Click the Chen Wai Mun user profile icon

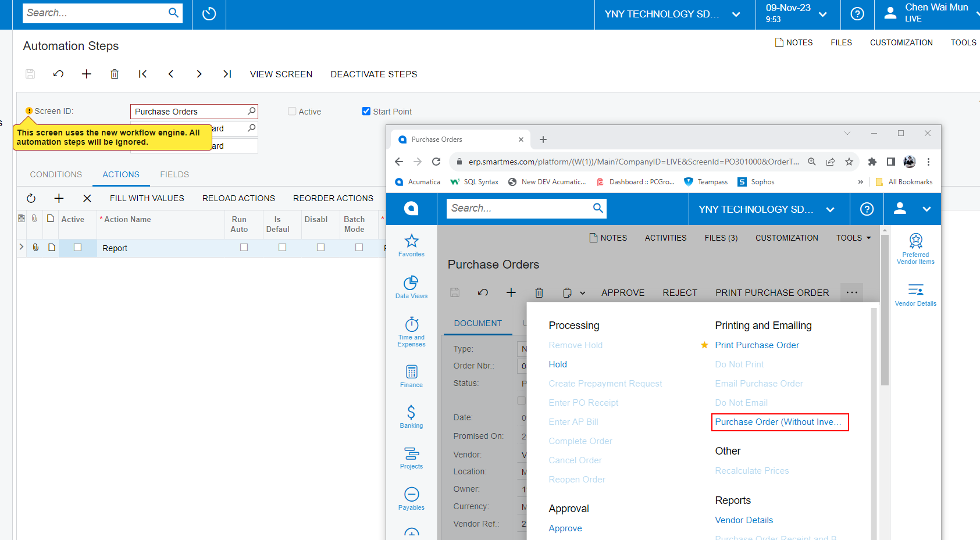click(890, 13)
